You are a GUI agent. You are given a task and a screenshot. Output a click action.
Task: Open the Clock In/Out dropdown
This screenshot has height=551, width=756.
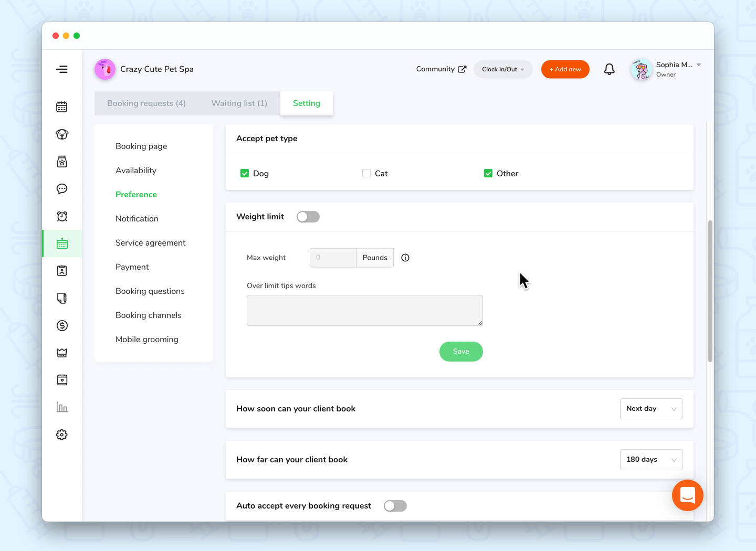tap(503, 69)
